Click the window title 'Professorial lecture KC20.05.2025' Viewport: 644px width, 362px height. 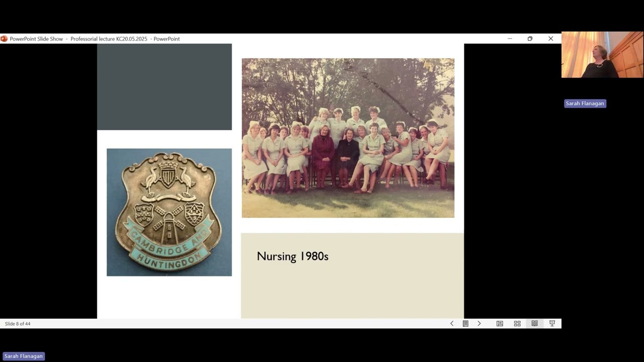[x=109, y=39]
